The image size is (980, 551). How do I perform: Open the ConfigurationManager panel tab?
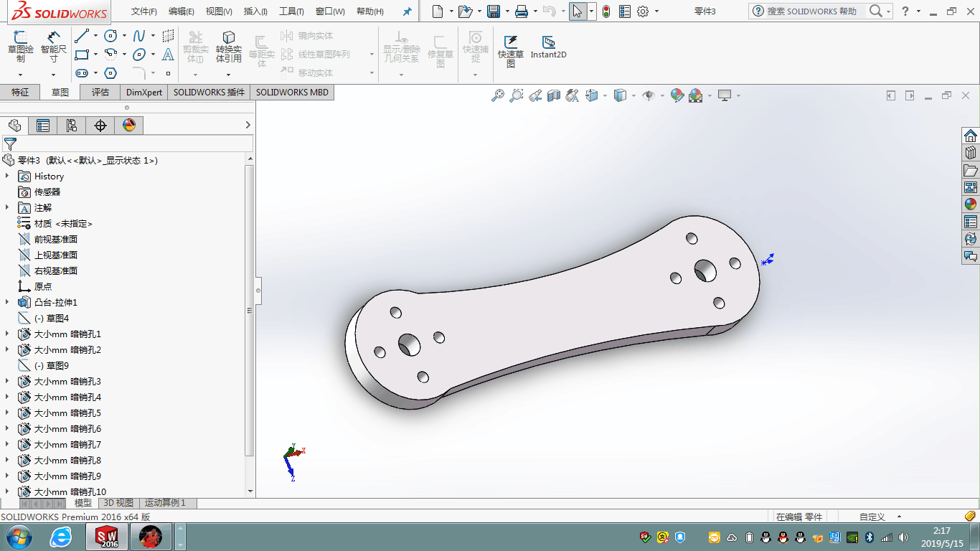(72, 126)
